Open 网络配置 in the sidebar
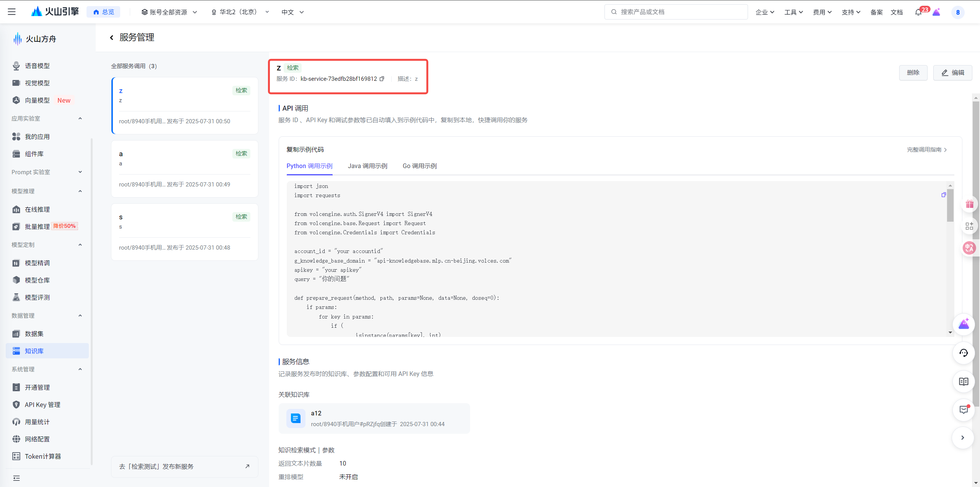The height and width of the screenshot is (487, 980). pos(47,439)
